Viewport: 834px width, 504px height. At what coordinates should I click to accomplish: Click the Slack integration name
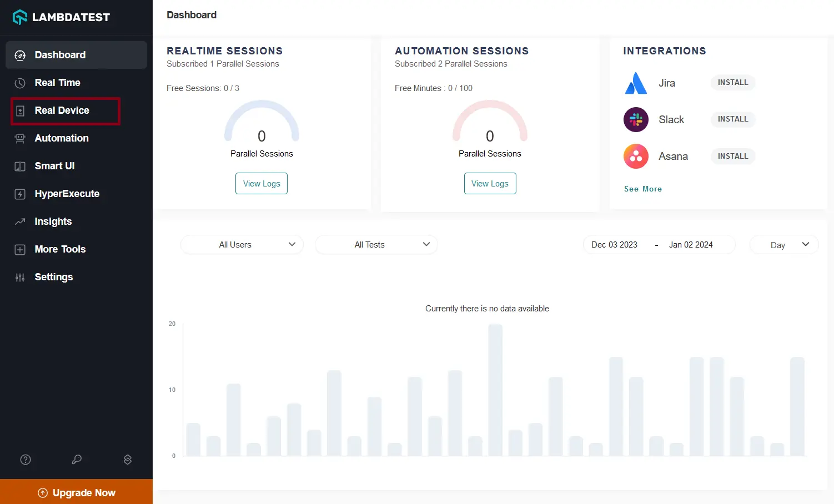(671, 120)
